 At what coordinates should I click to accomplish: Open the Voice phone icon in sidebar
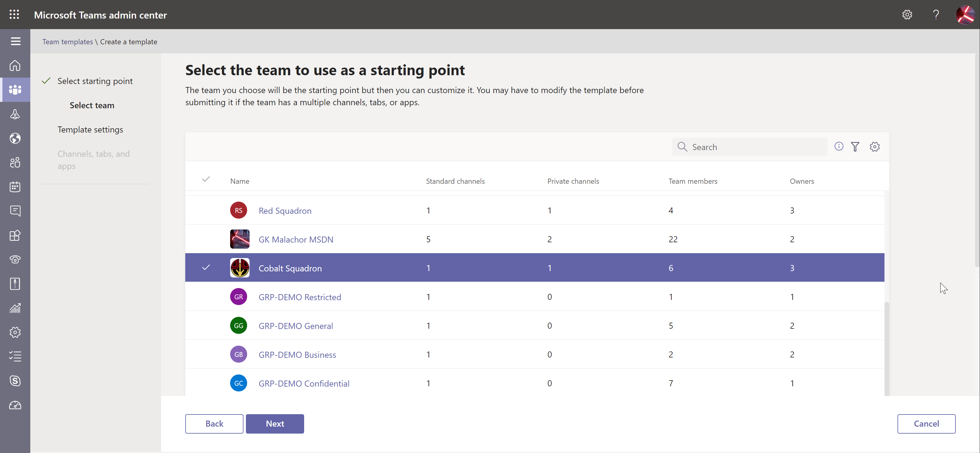[x=15, y=260]
